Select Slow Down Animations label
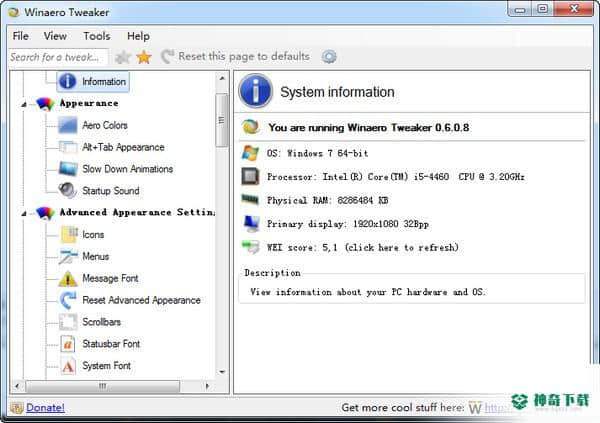The height and width of the screenshot is (423, 600). (x=127, y=169)
